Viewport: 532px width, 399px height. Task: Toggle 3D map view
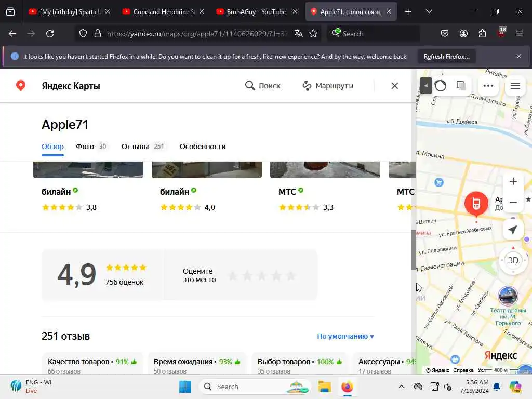(x=513, y=260)
